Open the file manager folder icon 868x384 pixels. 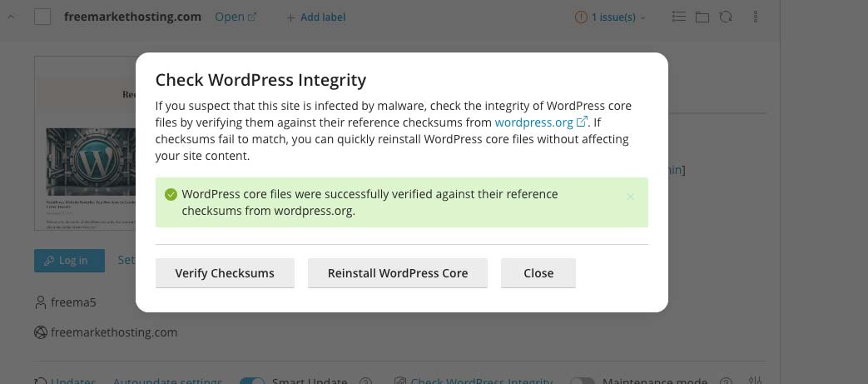[x=702, y=17]
